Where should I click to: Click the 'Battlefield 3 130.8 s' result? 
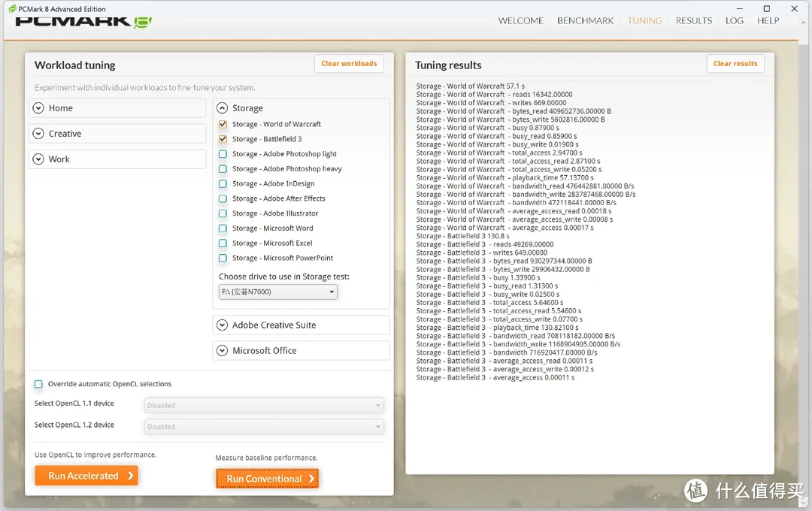pyautogui.click(x=462, y=236)
